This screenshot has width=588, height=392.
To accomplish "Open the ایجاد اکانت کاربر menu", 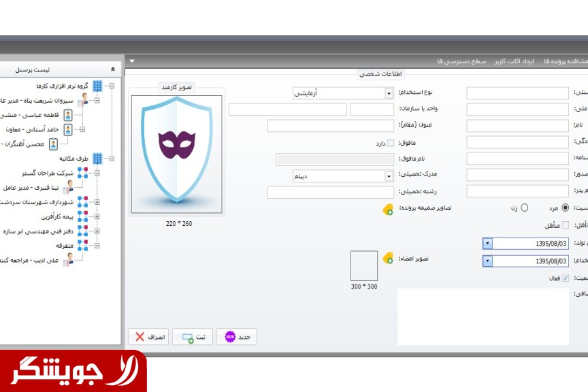I will [514, 61].
